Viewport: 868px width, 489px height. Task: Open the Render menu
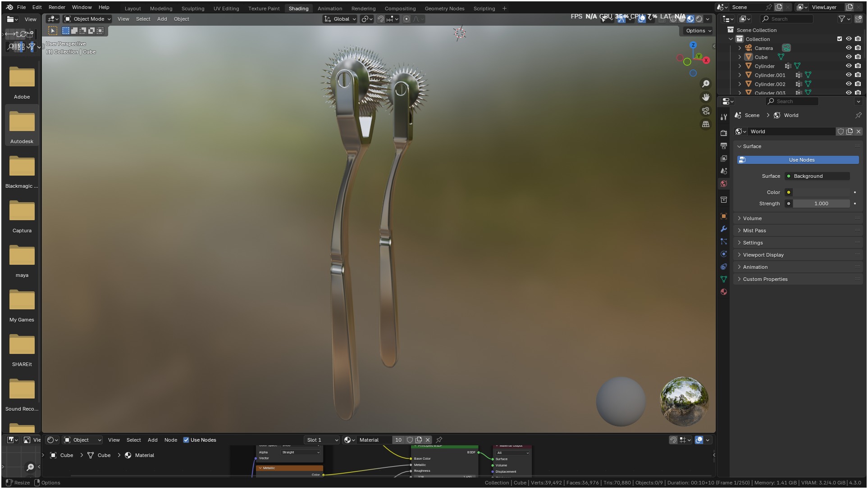(x=57, y=7)
